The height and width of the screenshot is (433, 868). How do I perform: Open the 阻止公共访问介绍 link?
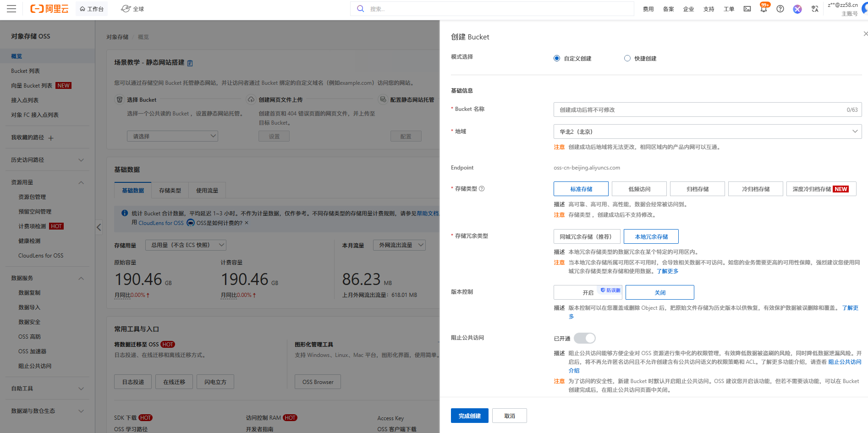point(845,362)
